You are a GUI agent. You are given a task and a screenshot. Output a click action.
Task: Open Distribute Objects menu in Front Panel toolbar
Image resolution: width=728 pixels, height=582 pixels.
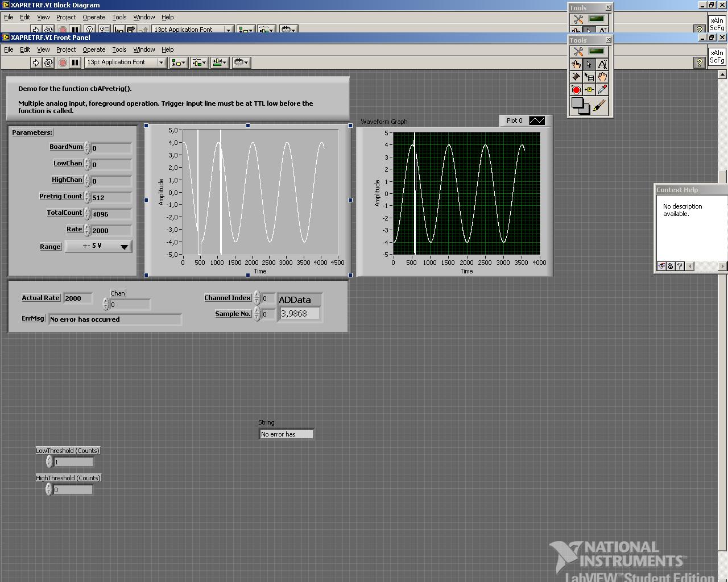(x=199, y=63)
